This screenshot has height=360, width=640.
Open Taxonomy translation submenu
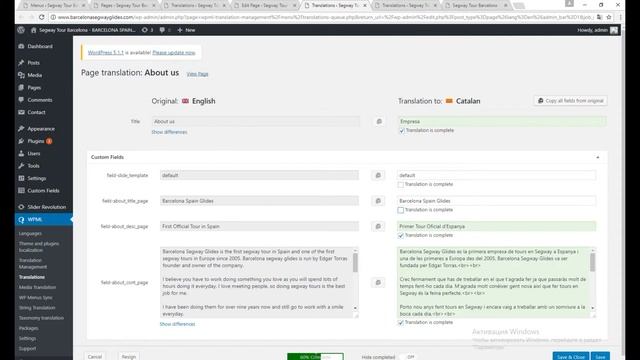[41, 318]
